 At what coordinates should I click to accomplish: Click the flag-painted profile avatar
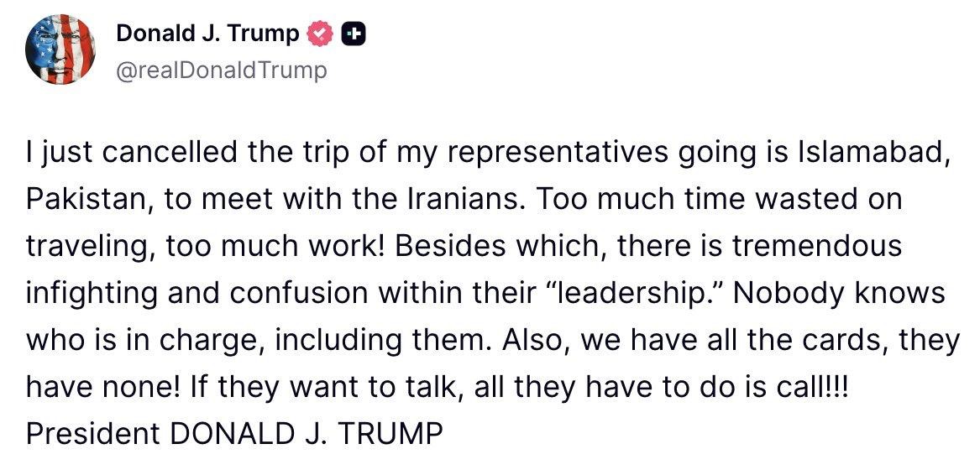[61, 50]
